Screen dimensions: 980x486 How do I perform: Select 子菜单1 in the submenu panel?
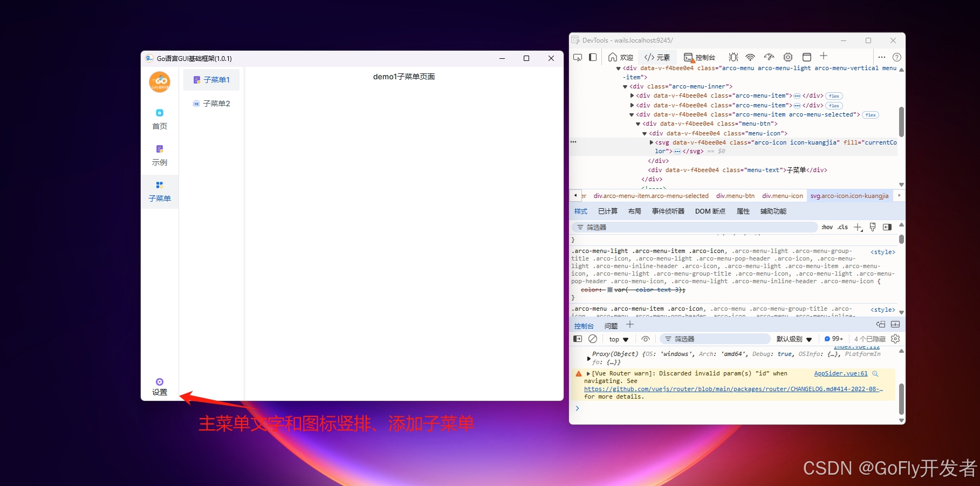tap(211, 80)
